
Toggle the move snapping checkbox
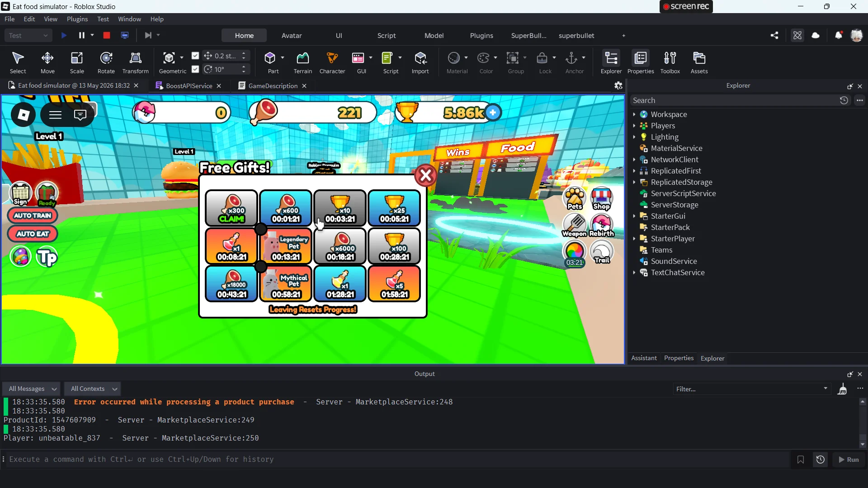(x=195, y=56)
